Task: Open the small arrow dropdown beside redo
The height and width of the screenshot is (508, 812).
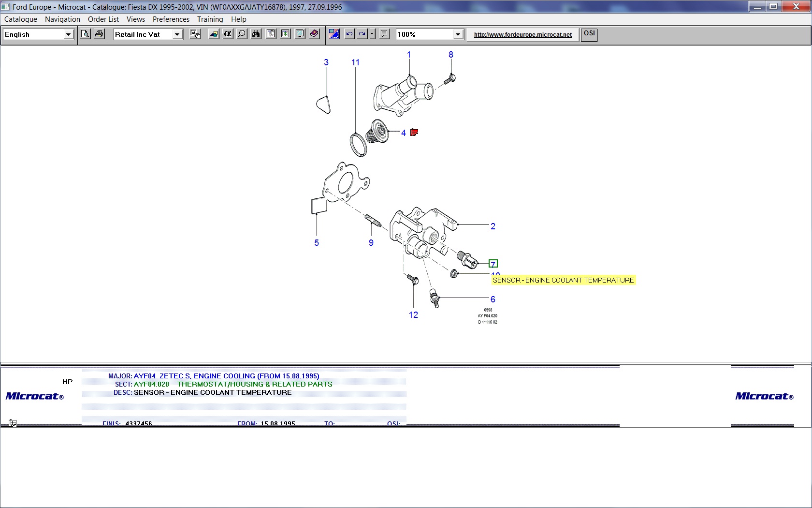Action: click(372, 34)
